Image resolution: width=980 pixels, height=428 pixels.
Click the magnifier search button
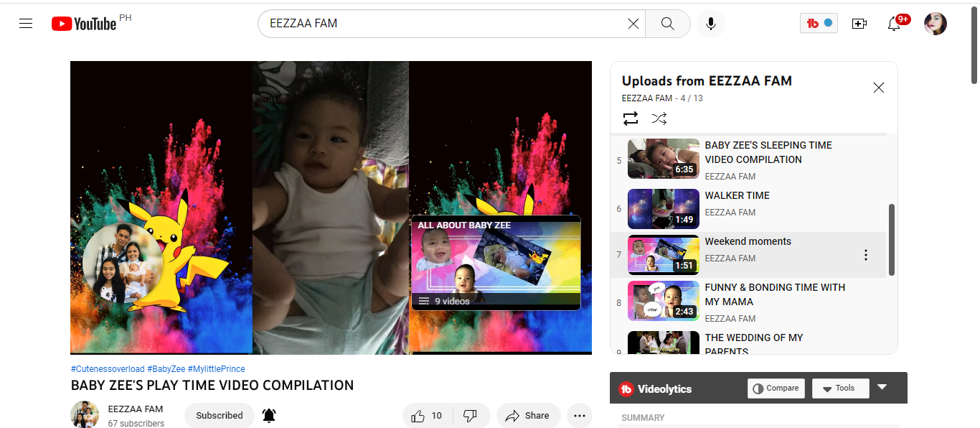(668, 24)
